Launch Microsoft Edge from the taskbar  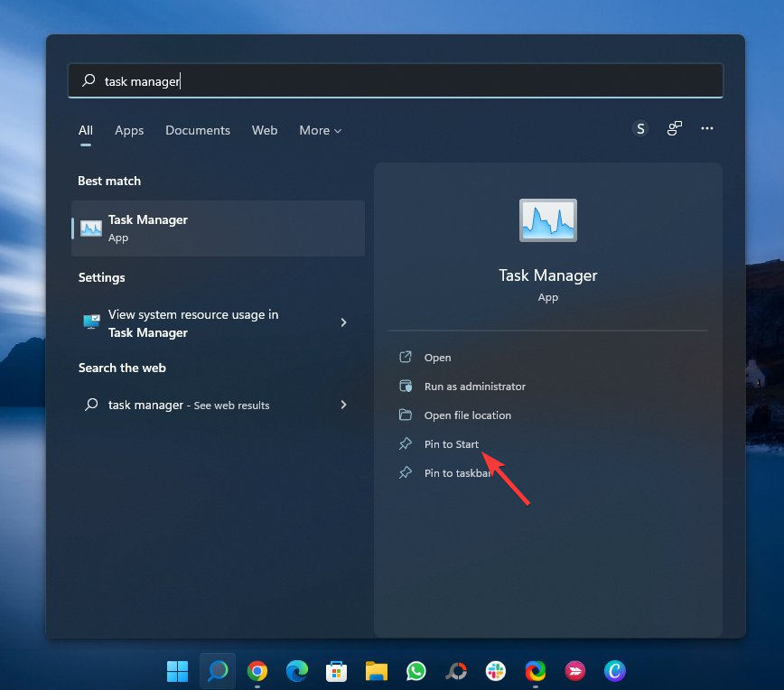coord(297,671)
